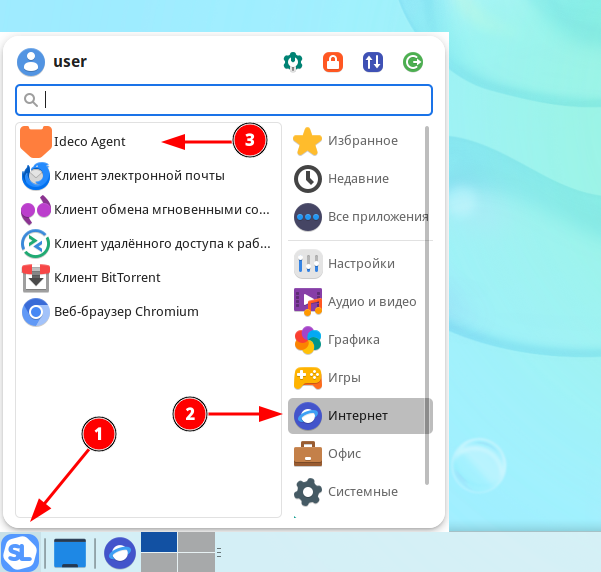Open Веб-браузер Chromium
This screenshot has height=572, width=601.
click(126, 312)
